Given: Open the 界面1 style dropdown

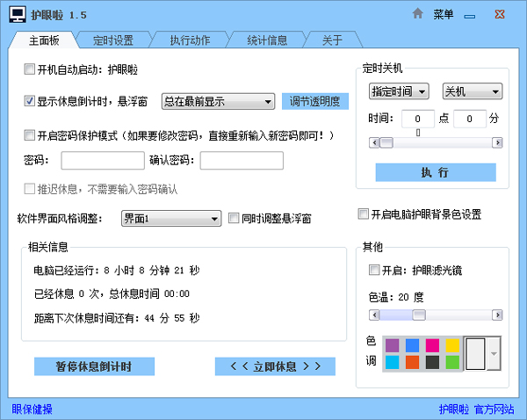Looking at the screenshot, I should pyautogui.click(x=171, y=219).
